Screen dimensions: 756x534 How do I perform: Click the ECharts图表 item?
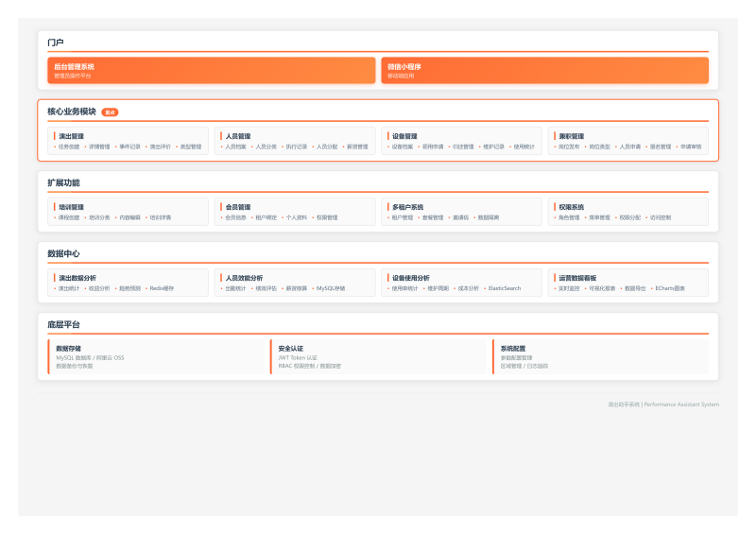(x=670, y=288)
